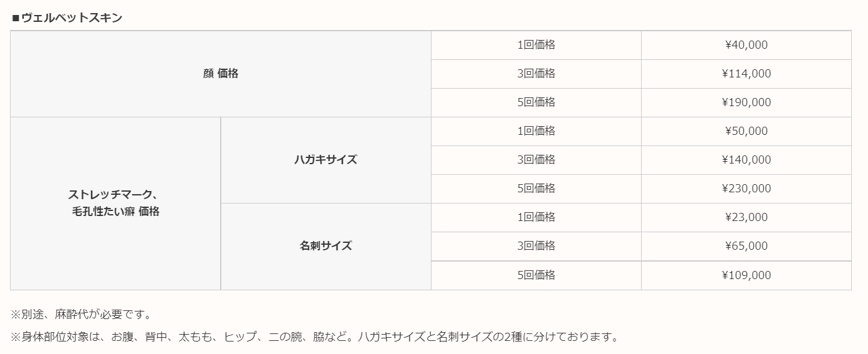868x354 pixels.
Task: Click the ¥65,000 price cell
Action: [x=746, y=246]
